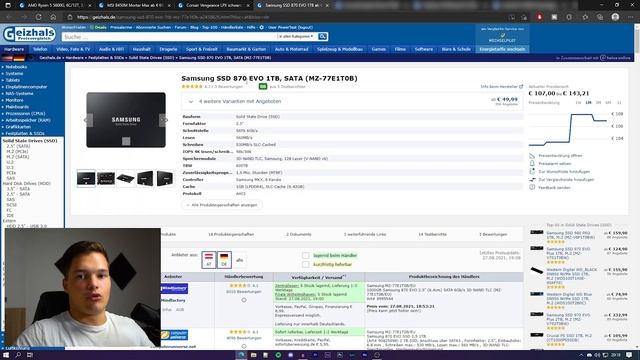Select second product thumbnail image
Screen dimensions: 640x360
[106, 178]
